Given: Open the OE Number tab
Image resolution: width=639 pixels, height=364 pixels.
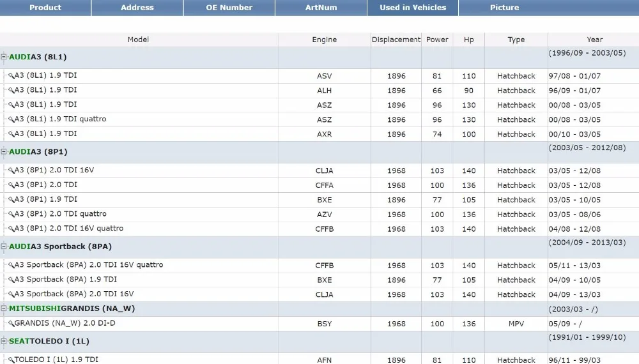Looking at the screenshot, I should click(229, 8).
